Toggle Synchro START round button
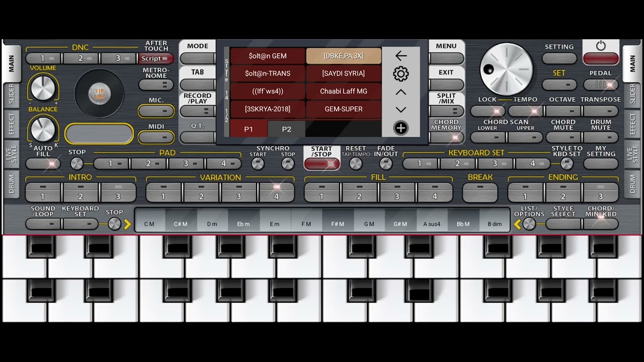 pos(258,163)
